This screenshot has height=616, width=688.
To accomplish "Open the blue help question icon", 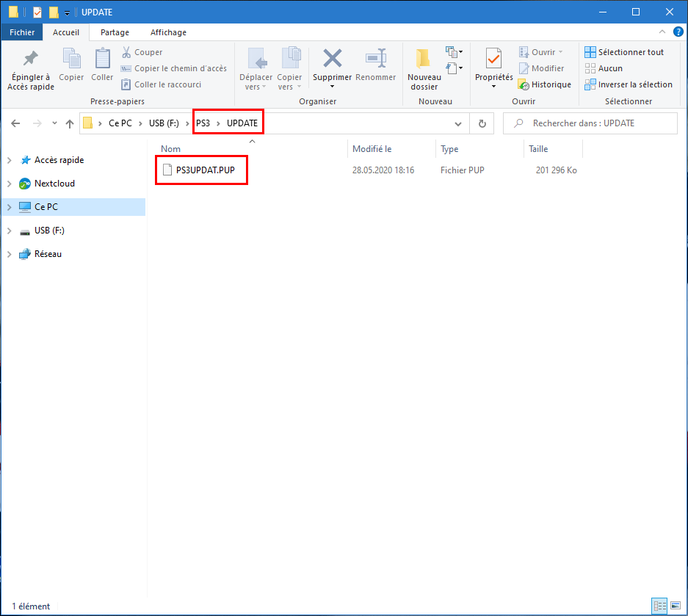I will [678, 32].
